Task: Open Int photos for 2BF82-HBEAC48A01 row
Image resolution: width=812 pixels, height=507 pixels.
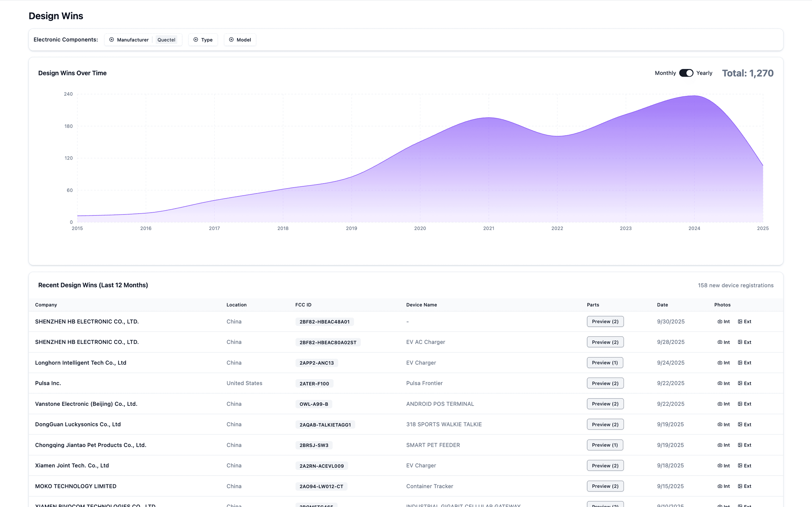Action: pos(724,322)
